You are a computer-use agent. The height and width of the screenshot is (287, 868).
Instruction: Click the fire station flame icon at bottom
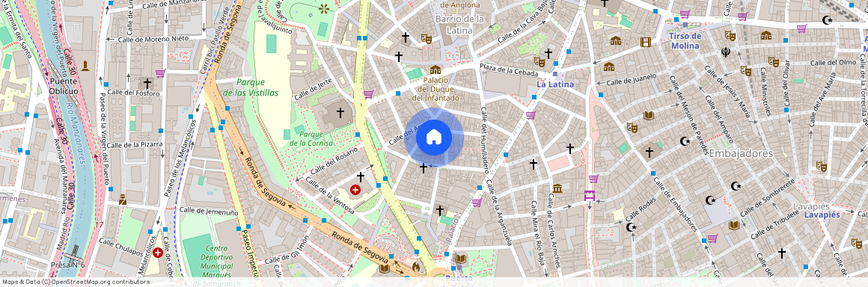pyautogui.click(x=416, y=268)
